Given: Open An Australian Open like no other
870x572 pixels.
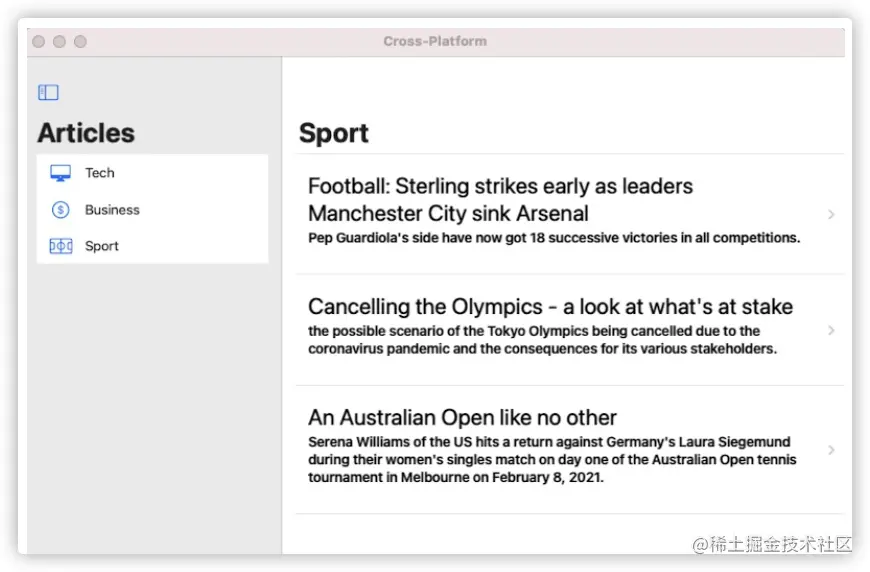Looking at the screenshot, I should [462, 418].
